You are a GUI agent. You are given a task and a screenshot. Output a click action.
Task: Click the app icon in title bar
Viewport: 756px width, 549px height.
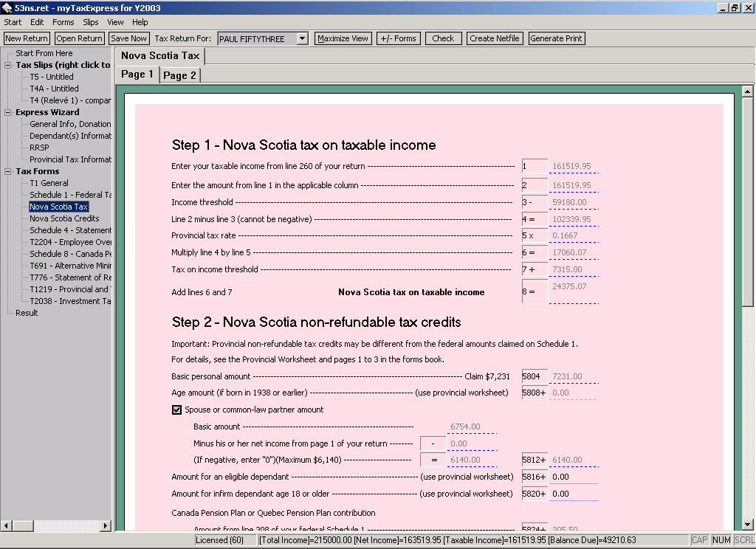click(x=7, y=7)
